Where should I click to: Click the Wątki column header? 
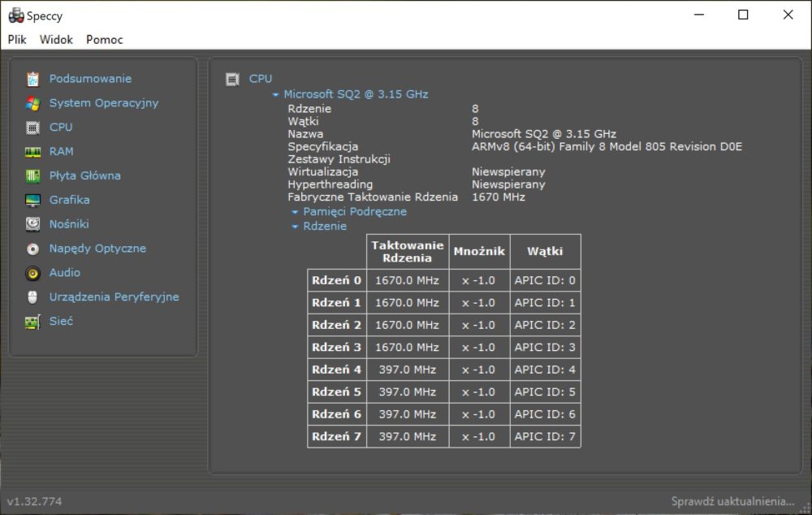click(546, 252)
